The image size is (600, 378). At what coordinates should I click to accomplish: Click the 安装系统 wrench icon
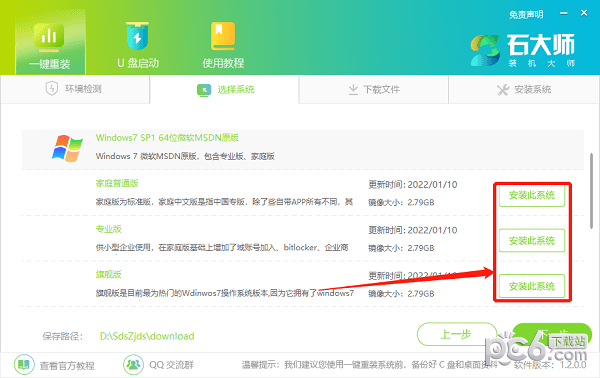point(503,90)
